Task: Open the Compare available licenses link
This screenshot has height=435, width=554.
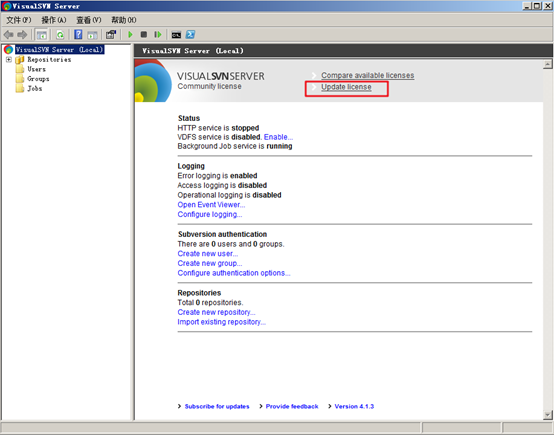Action: (x=367, y=75)
